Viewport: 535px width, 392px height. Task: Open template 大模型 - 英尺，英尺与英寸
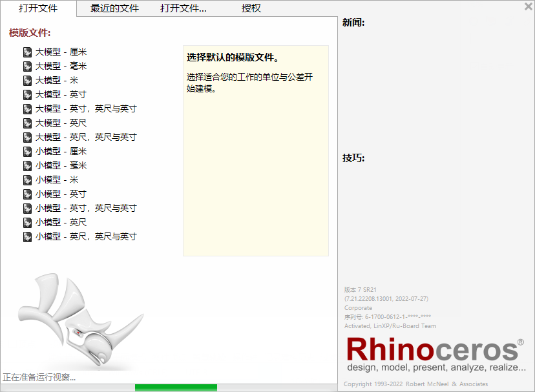click(86, 137)
